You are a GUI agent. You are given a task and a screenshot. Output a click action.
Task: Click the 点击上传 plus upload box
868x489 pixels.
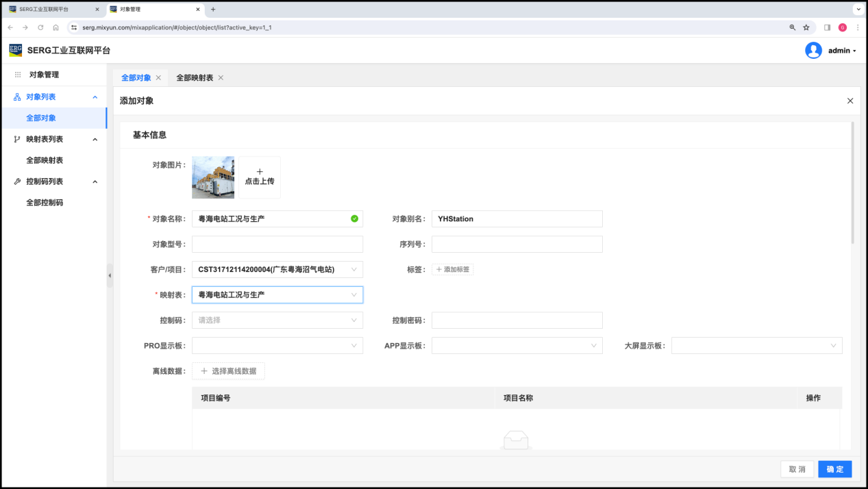[260, 177]
